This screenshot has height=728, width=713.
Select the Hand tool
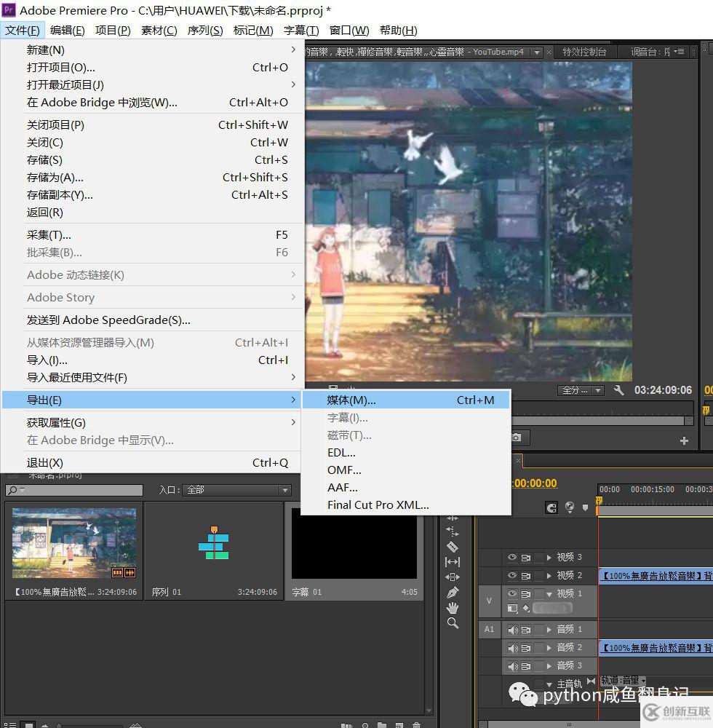[453, 607]
